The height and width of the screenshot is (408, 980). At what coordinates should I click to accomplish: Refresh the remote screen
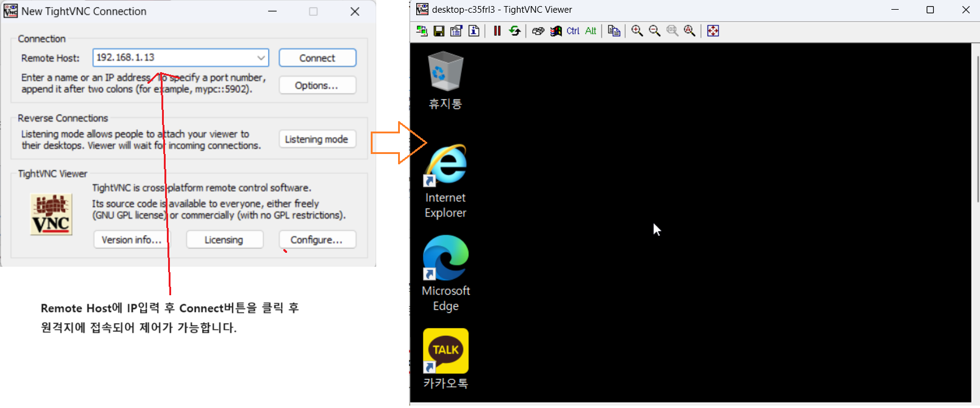pyautogui.click(x=515, y=31)
